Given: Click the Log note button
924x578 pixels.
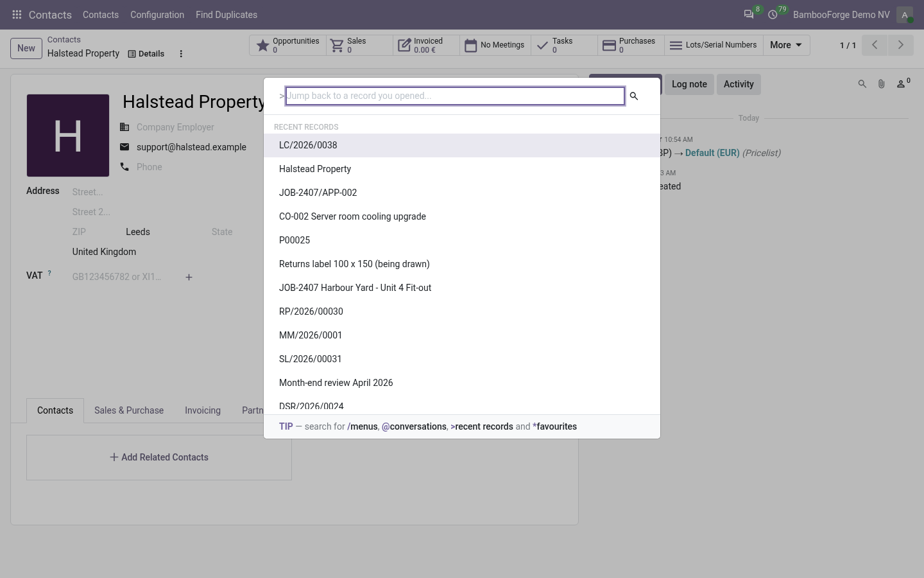Looking at the screenshot, I should [689, 84].
